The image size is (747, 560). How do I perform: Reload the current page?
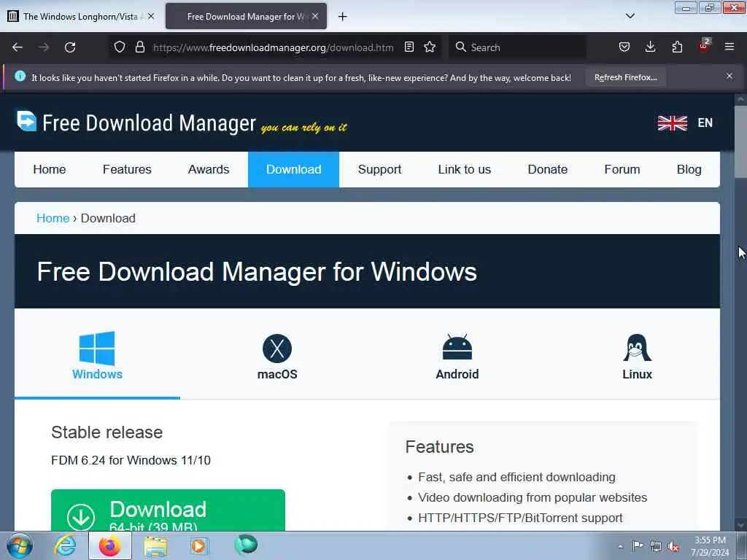point(70,47)
